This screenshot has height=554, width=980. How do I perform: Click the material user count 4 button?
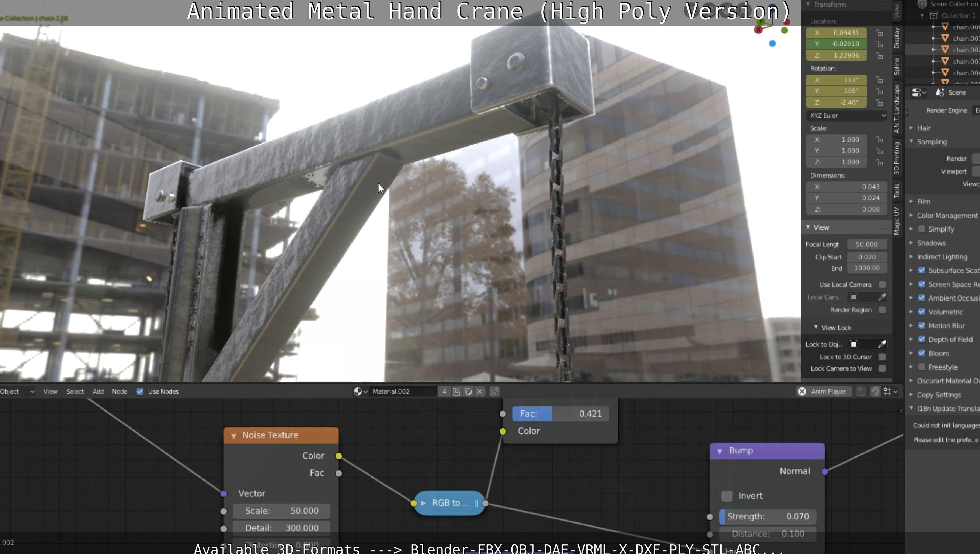point(444,391)
